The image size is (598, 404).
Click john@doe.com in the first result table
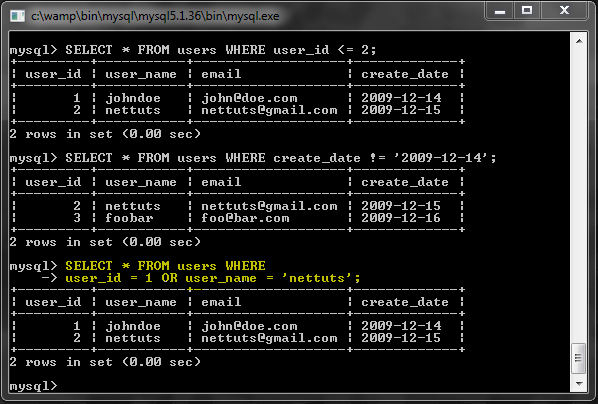[x=249, y=98]
